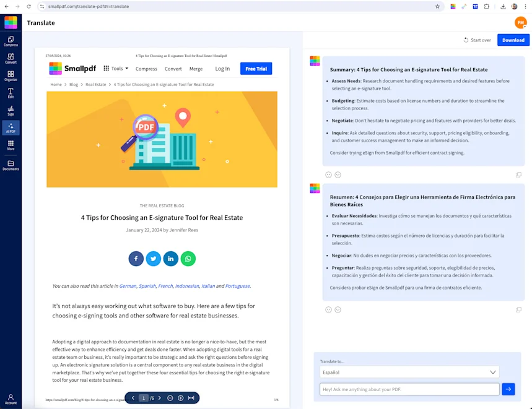Rate the English summary with sad face

pyautogui.click(x=338, y=175)
